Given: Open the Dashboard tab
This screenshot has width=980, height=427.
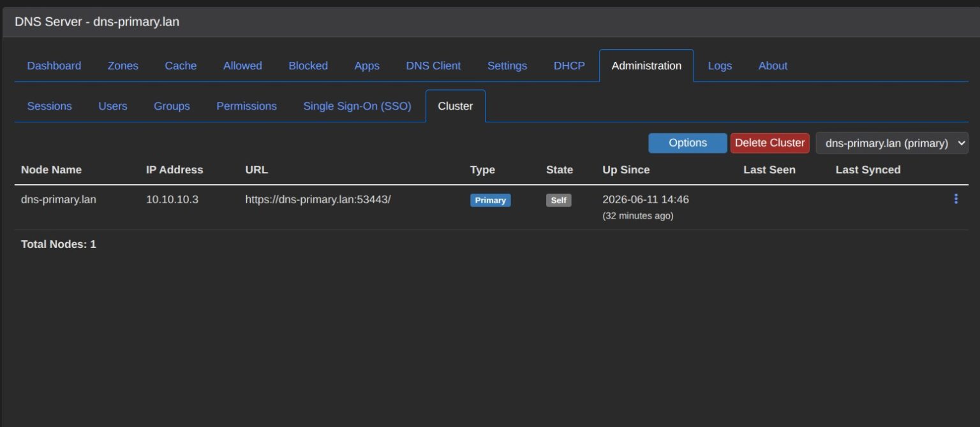Looking at the screenshot, I should [54, 66].
